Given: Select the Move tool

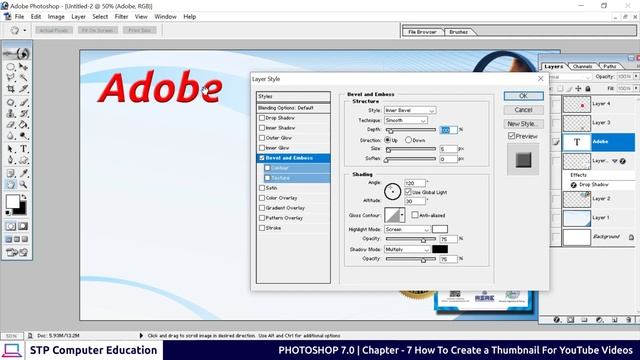Looking at the screenshot, I should click(x=23, y=67).
